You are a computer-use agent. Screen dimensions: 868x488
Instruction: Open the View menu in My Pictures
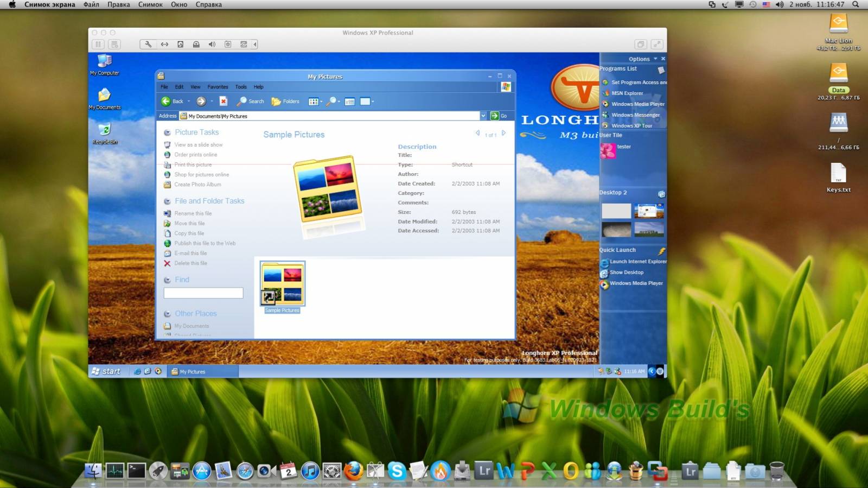[195, 87]
